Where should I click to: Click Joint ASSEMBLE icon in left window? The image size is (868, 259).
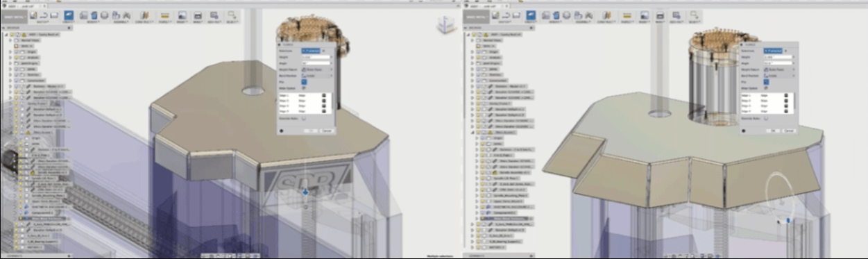(x=127, y=15)
